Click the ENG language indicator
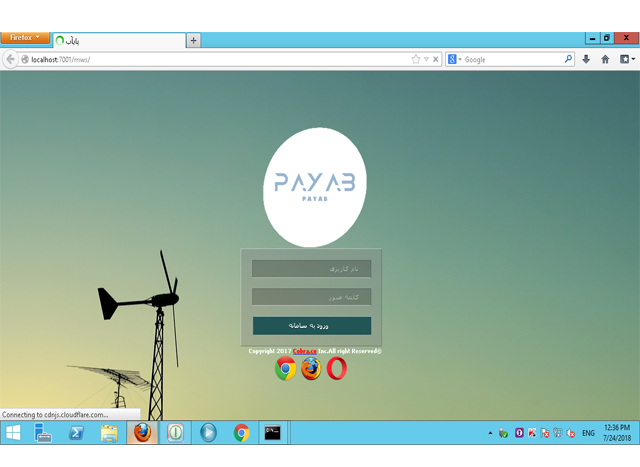640x467 pixels. coord(588,433)
